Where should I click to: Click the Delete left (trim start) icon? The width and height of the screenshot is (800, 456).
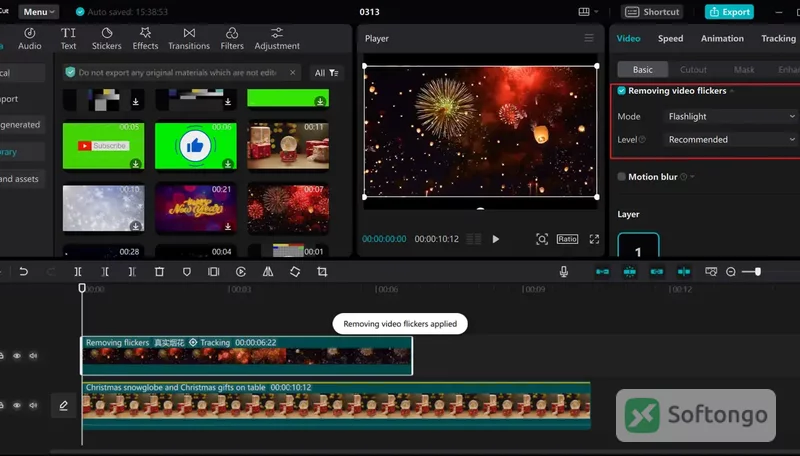pos(105,272)
